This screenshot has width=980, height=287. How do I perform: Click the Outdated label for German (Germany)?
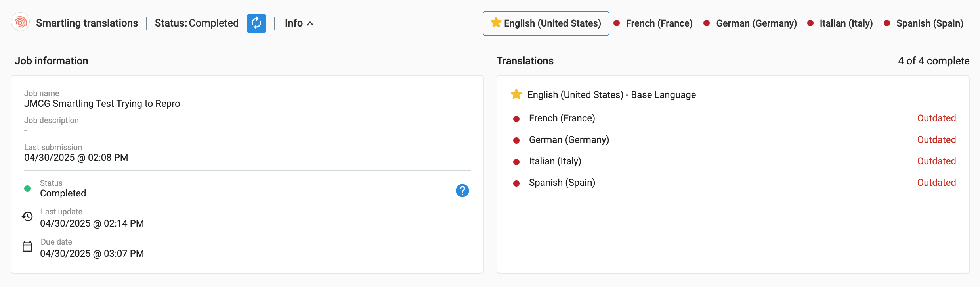click(x=936, y=140)
